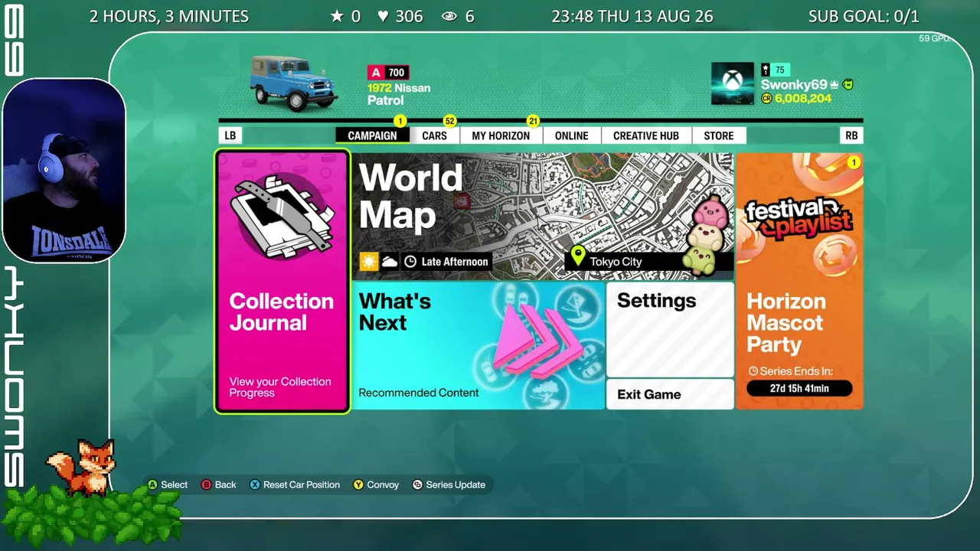Click the "Tokyo City" location label
Screen dimensions: 980x551
616,262
